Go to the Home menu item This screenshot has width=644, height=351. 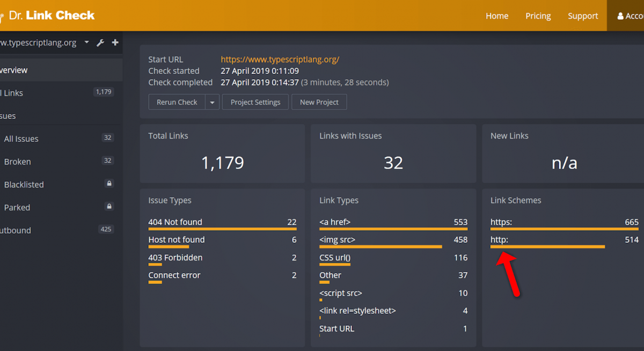[x=496, y=16]
